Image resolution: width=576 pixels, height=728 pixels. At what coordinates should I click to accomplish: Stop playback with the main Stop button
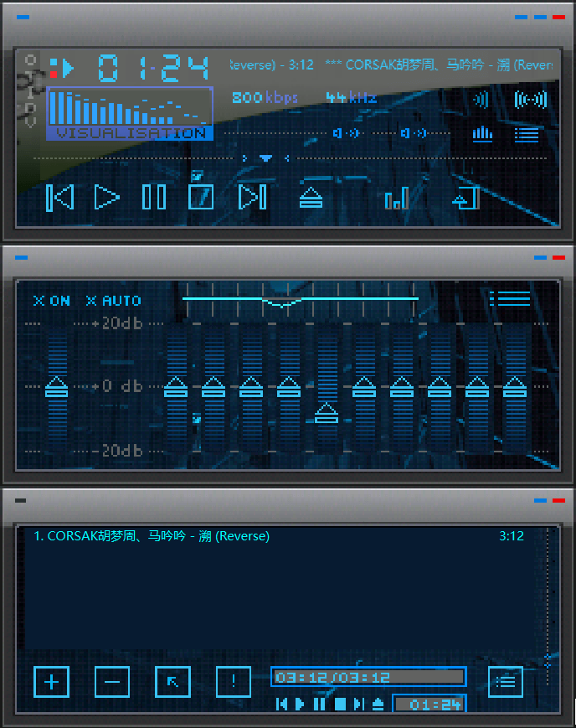(201, 198)
